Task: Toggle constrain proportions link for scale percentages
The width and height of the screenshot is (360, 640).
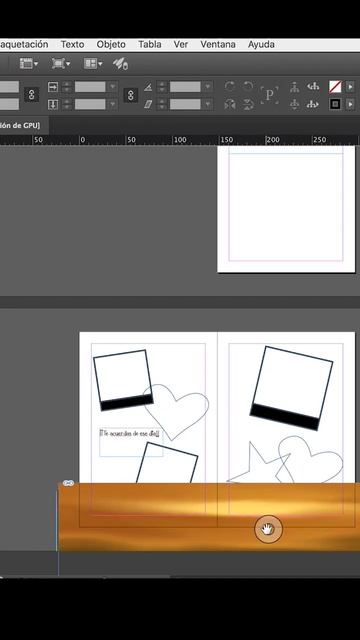Action: tap(131, 95)
